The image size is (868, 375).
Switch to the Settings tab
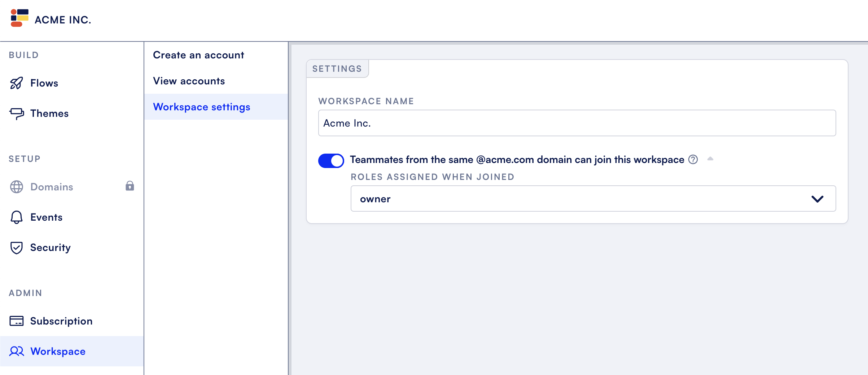(x=337, y=69)
